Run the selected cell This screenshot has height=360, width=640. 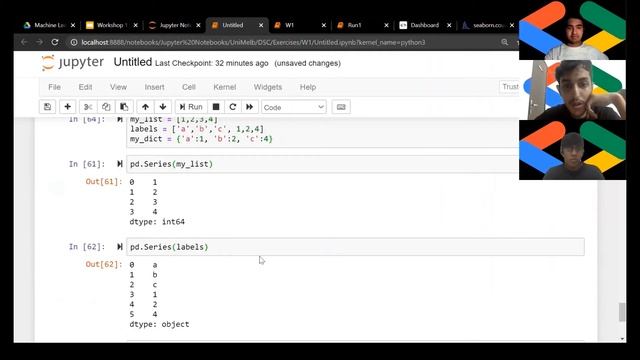pyautogui.click(x=191, y=107)
